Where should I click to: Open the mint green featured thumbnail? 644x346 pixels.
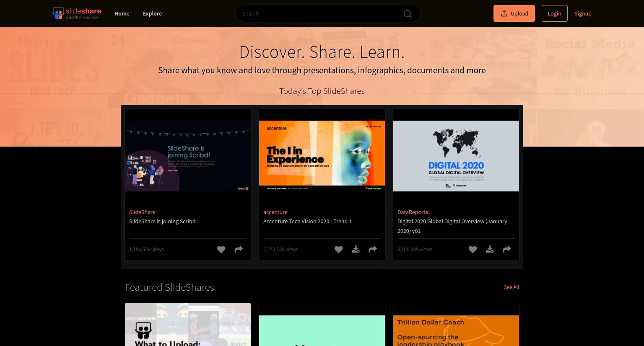(x=322, y=331)
